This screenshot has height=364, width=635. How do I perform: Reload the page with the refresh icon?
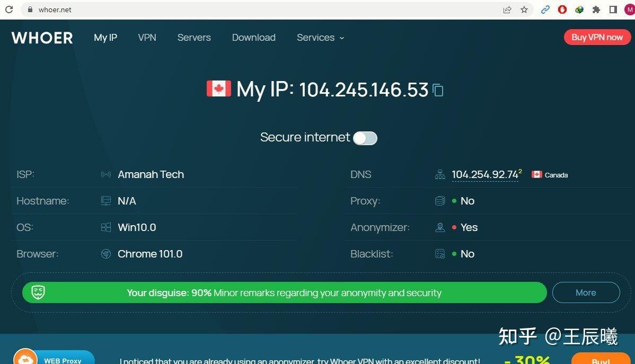click(x=9, y=10)
